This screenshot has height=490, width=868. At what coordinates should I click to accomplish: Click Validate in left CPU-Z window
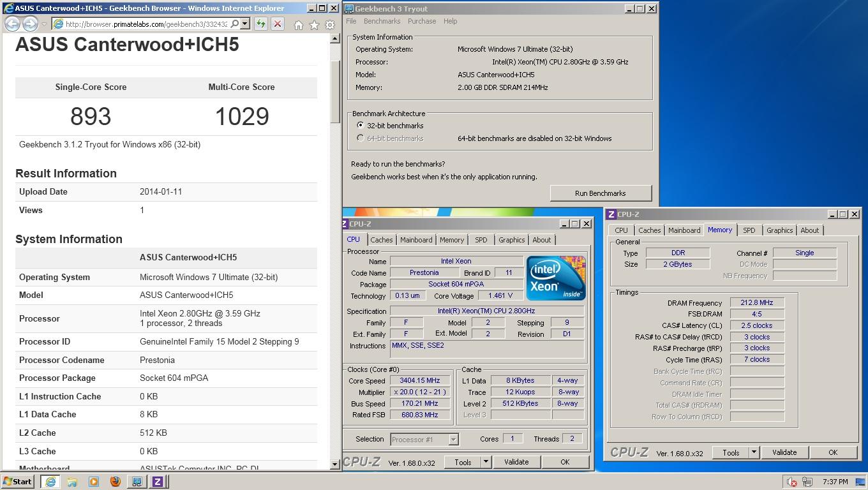point(516,462)
